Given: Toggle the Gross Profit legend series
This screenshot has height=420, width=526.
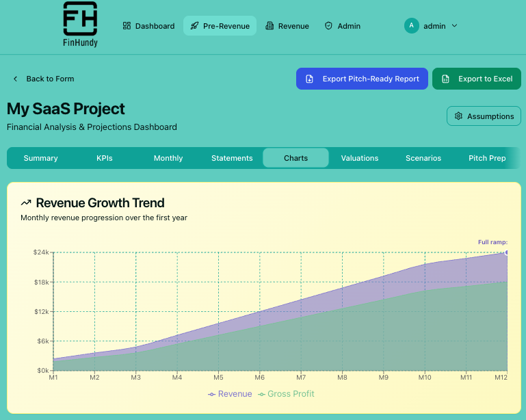Looking at the screenshot, I should coord(286,394).
